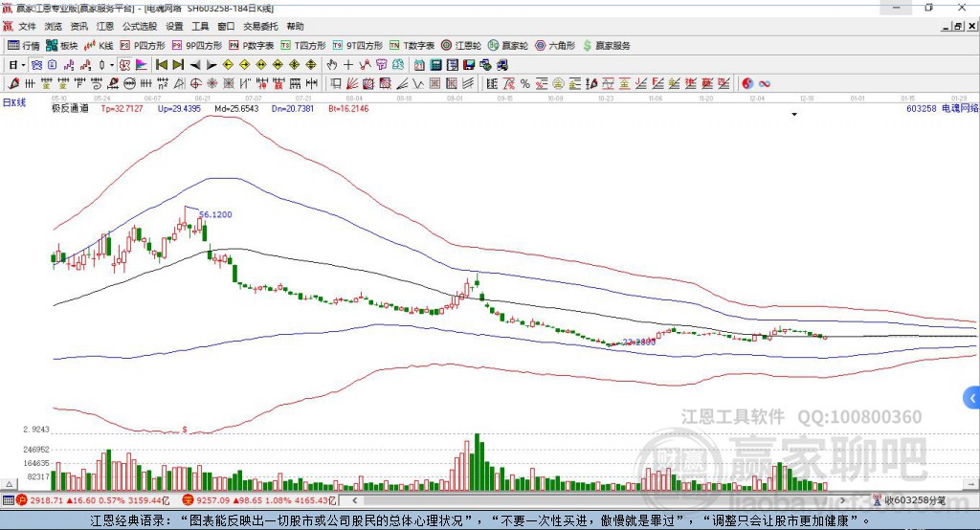The image size is (980, 530).
Task: Move chart left with the black left arrow
Action: click(195, 65)
